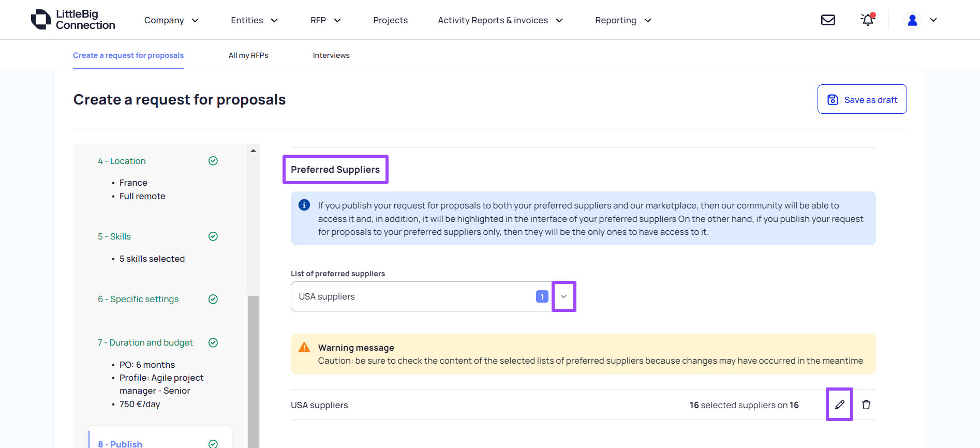This screenshot has height=448, width=980.
Task: Delete USA suppliers list with trash icon
Action: (x=866, y=405)
